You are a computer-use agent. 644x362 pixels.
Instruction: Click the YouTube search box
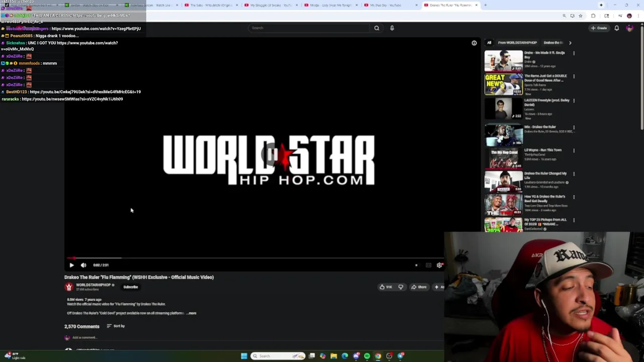[309, 28]
